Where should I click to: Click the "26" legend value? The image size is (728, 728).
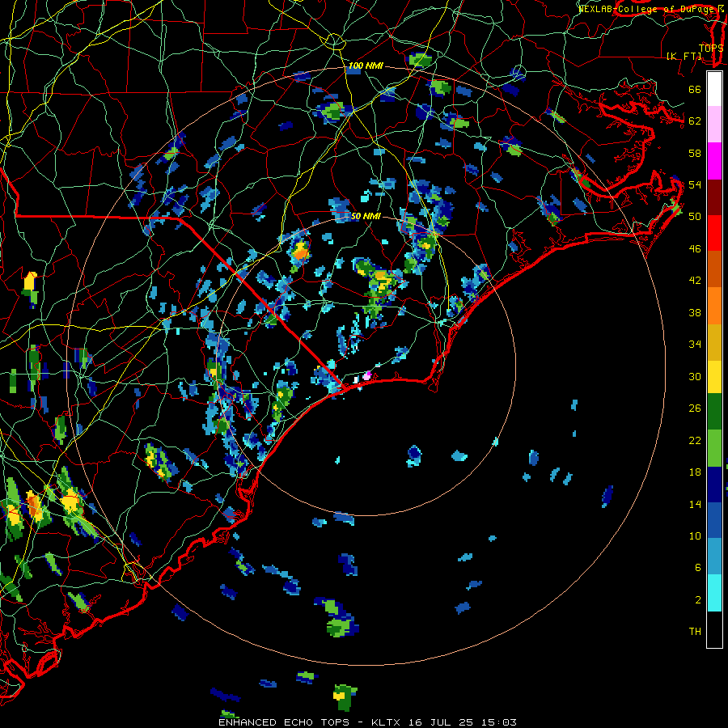tap(695, 408)
